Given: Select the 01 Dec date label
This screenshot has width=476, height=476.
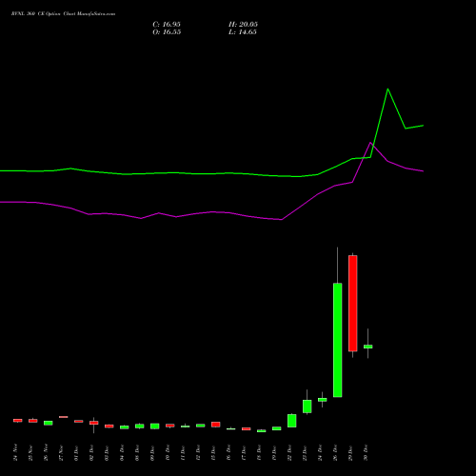Looking at the screenshot, I should click(x=76, y=452).
